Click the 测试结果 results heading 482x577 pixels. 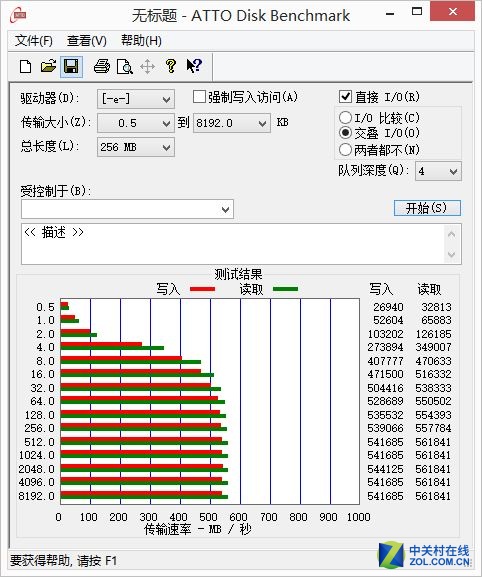[x=238, y=275]
